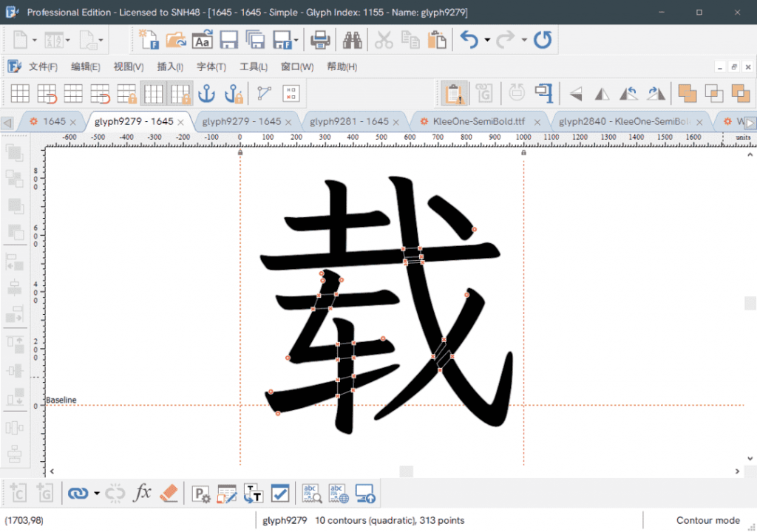The width and height of the screenshot is (757, 532).
Task: Select the eraser icon in bottom toolbar
Action: (169, 493)
